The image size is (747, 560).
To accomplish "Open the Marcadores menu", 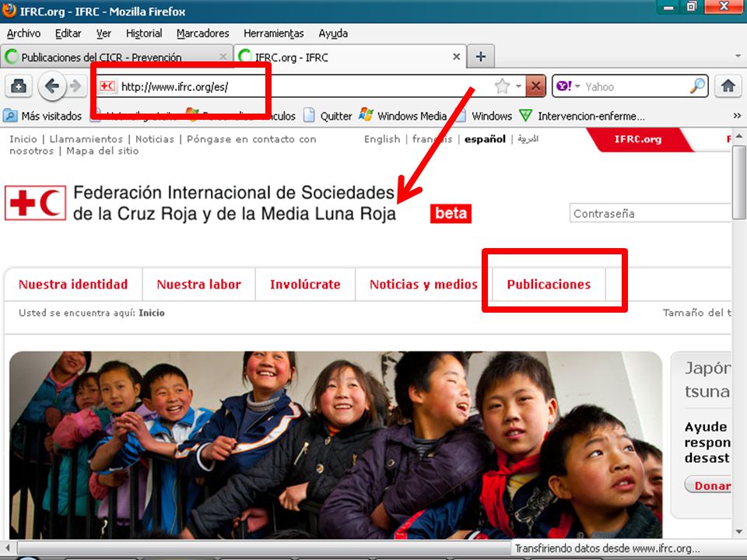I will (202, 33).
